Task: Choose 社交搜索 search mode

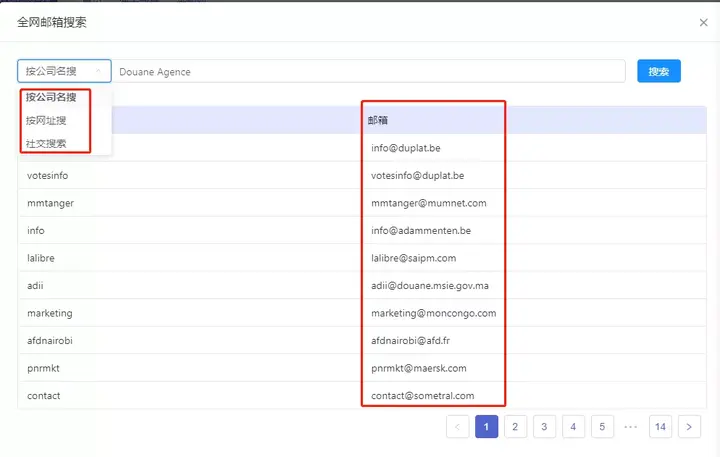Action: (x=46, y=143)
